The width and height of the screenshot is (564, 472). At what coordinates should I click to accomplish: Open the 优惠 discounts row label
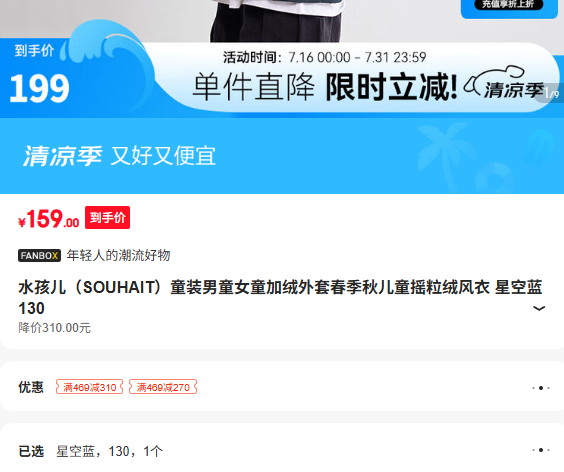click(x=31, y=387)
